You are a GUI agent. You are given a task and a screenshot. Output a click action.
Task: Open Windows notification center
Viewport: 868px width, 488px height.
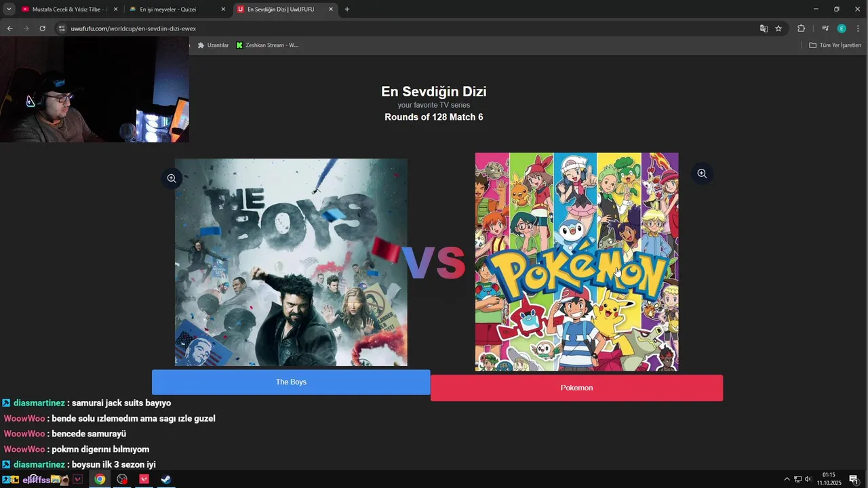click(x=854, y=479)
